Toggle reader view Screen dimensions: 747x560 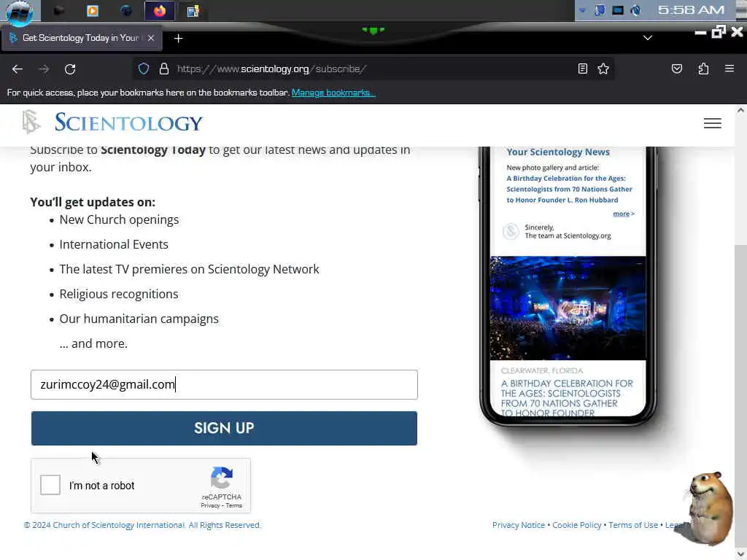tap(583, 69)
